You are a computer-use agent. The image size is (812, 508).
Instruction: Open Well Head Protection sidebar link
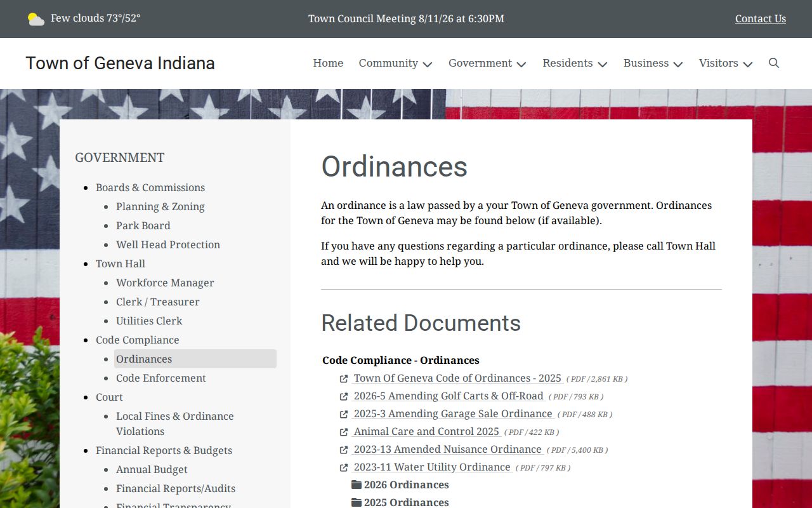(x=168, y=244)
